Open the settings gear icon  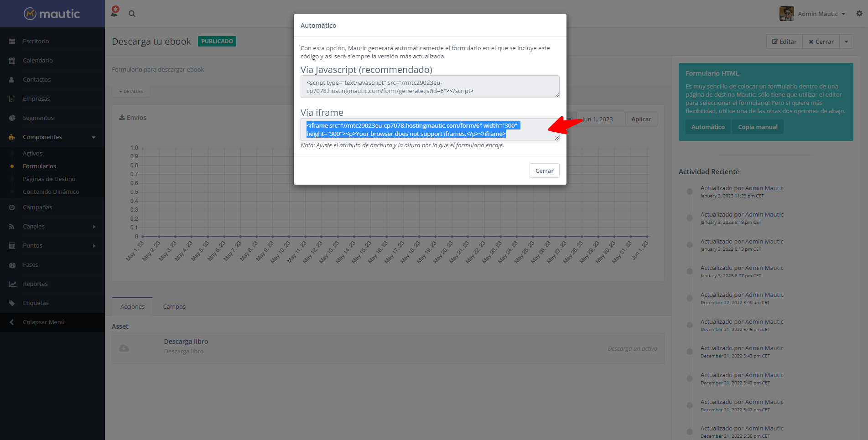859,14
